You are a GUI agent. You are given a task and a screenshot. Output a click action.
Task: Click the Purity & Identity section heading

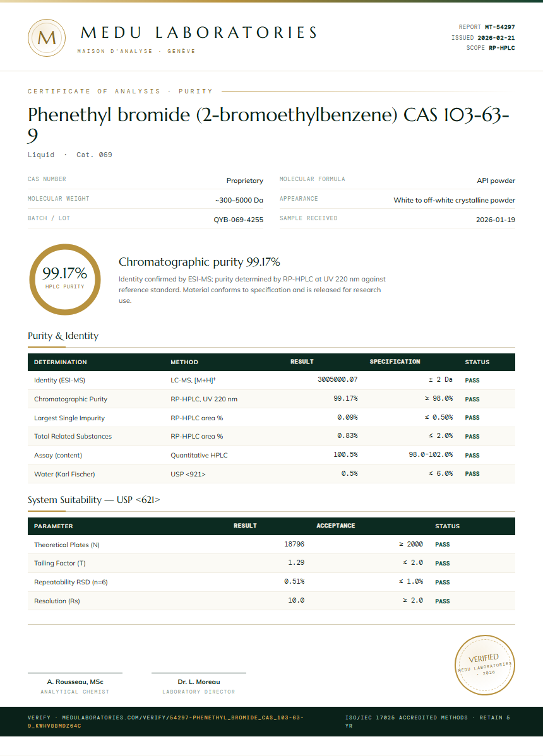[x=63, y=336]
